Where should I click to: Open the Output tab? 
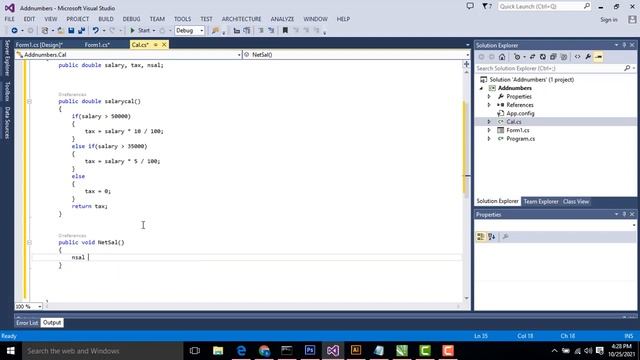(52, 323)
